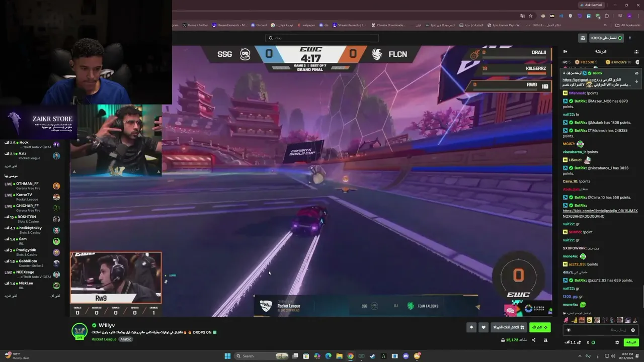This screenshot has width=644, height=362.
Task: Open Hook channel in sidebar
Action: 31,145
